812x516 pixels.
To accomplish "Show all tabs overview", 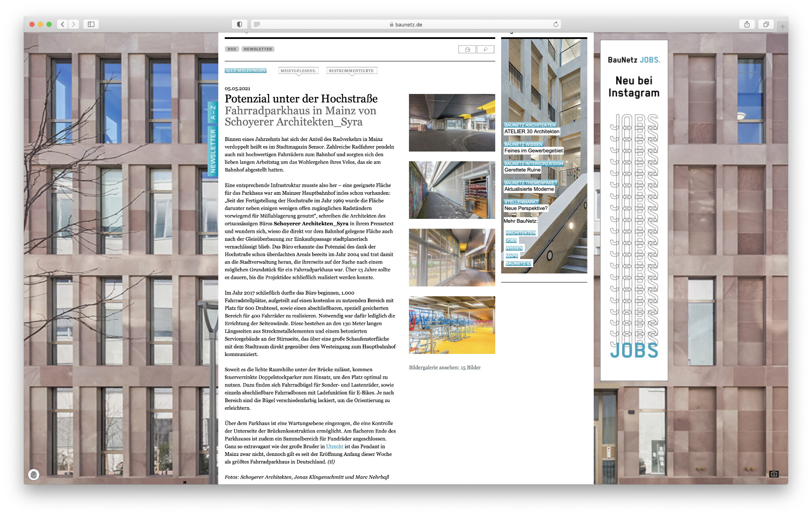I will [765, 25].
